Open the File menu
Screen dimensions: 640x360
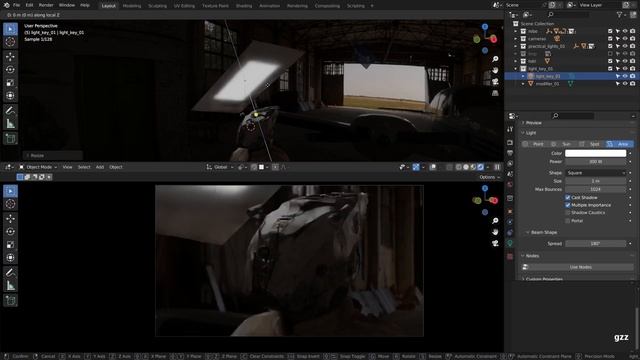(x=16, y=5)
